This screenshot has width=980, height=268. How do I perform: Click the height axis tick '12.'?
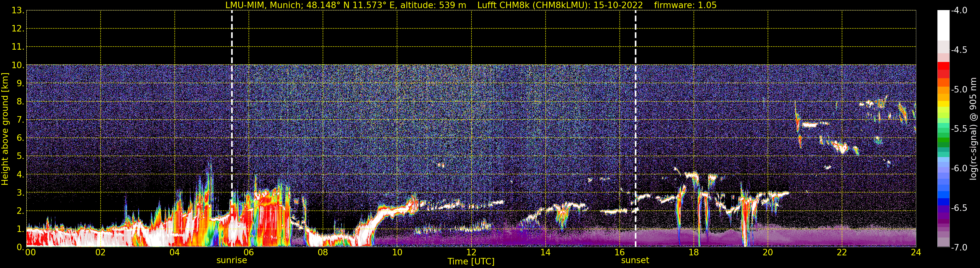point(18,29)
